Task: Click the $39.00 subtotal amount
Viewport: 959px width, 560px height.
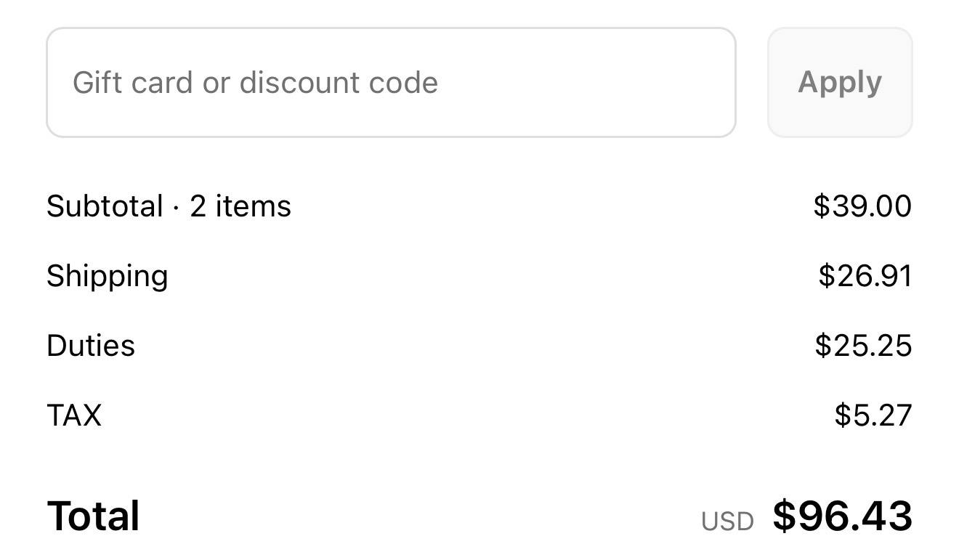Action: point(862,206)
